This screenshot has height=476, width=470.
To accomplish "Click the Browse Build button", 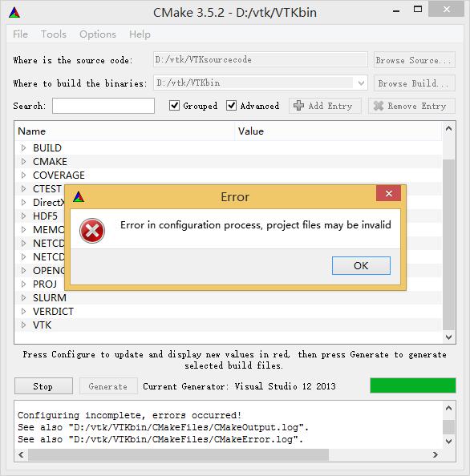I will (414, 83).
